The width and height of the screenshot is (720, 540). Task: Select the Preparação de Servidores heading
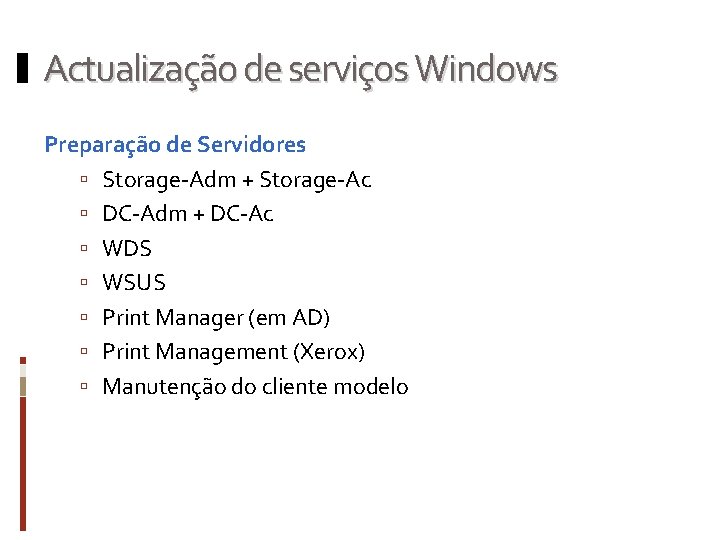(175, 145)
